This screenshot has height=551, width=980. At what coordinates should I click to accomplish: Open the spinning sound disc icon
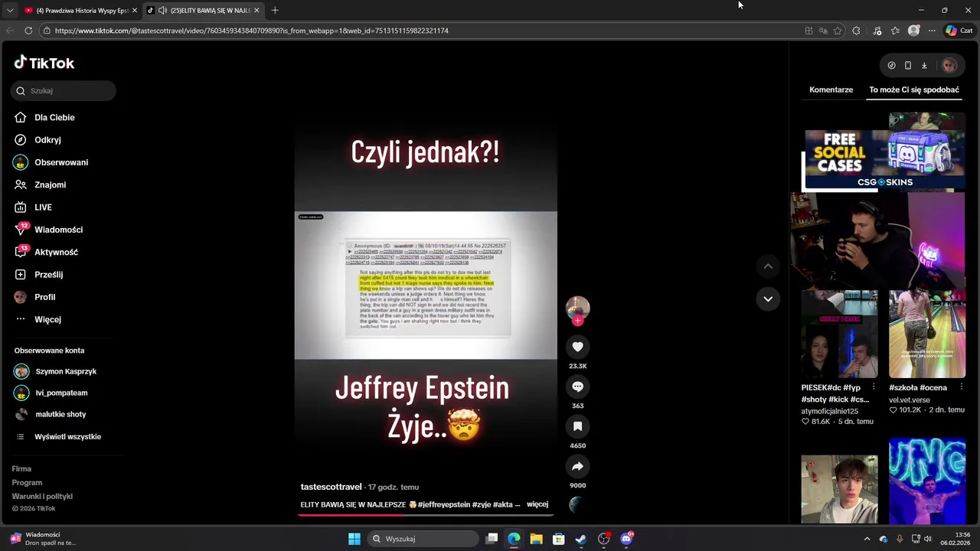[576, 504]
